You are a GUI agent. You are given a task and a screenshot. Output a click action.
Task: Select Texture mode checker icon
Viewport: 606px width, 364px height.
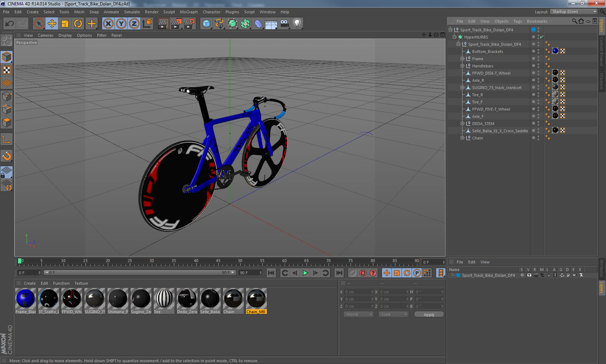(x=6, y=70)
